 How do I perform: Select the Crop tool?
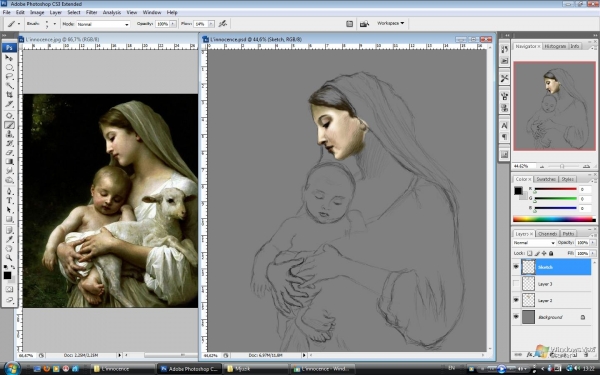[x=9, y=95]
